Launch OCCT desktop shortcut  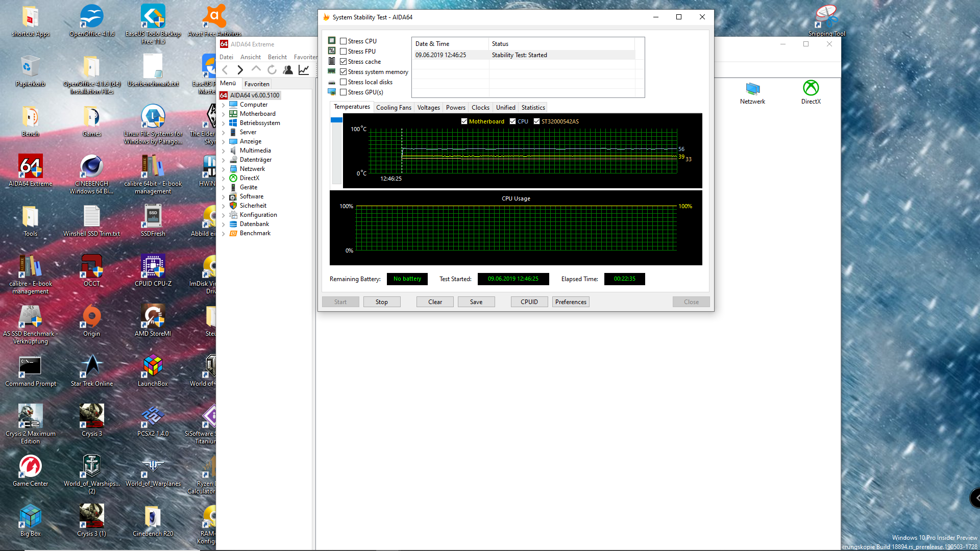click(92, 270)
